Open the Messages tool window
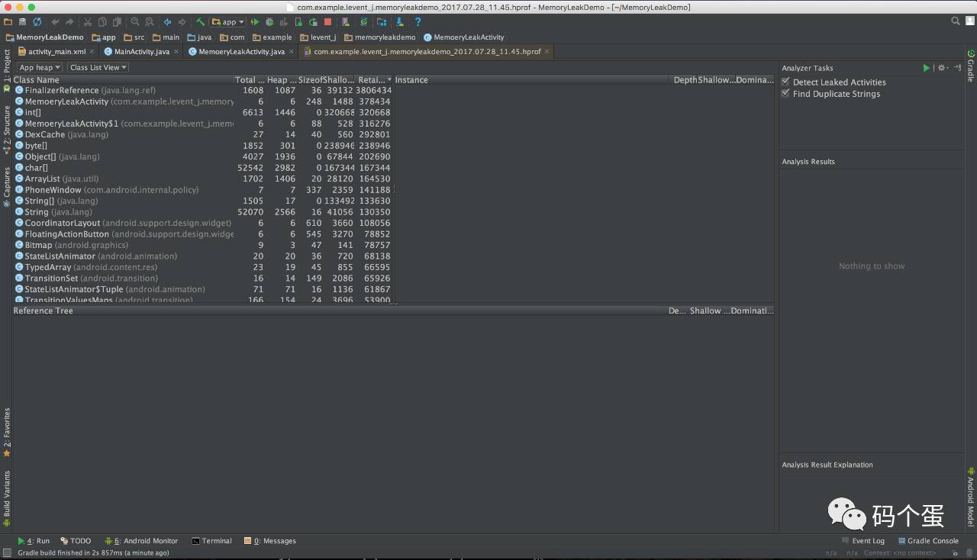This screenshot has width=977, height=560. [x=269, y=541]
